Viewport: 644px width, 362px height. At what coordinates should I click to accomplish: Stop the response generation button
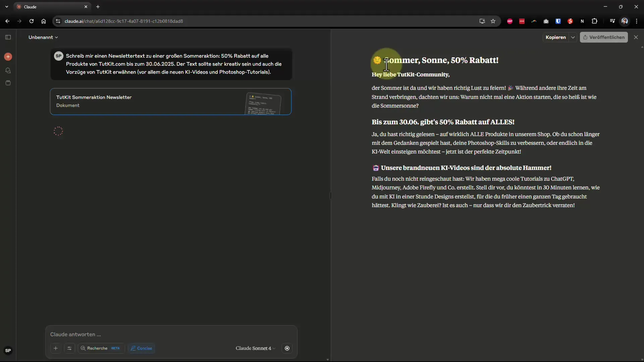point(287,348)
